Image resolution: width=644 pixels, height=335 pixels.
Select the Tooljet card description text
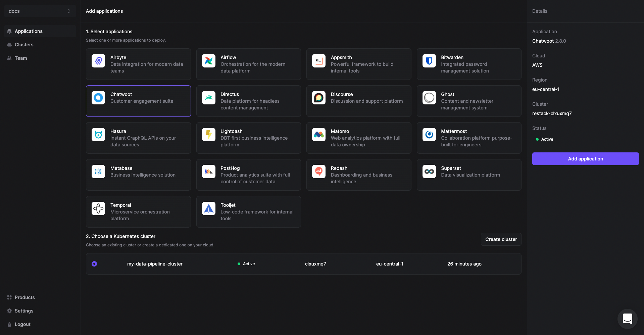[257, 215]
